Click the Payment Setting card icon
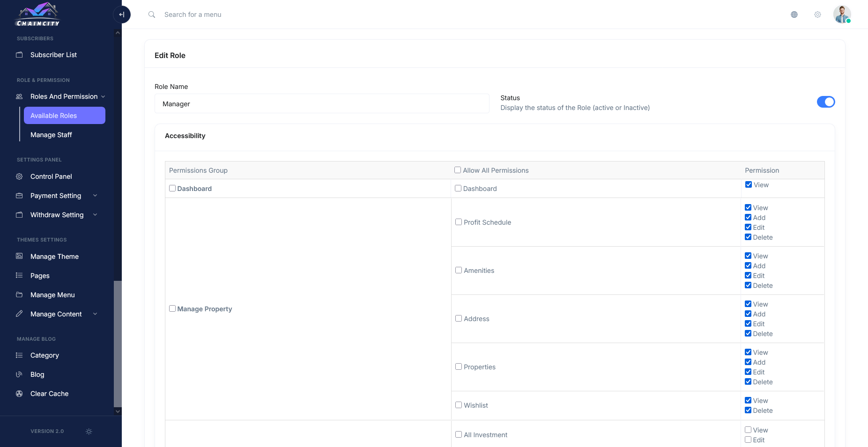The width and height of the screenshot is (868, 447). [19, 196]
